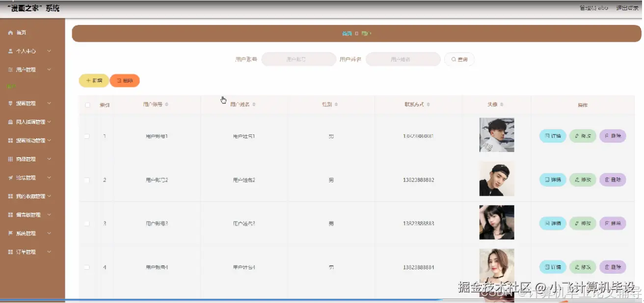
Task: Open the 商品管理 sidebar menu
Action: [x=32, y=159]
